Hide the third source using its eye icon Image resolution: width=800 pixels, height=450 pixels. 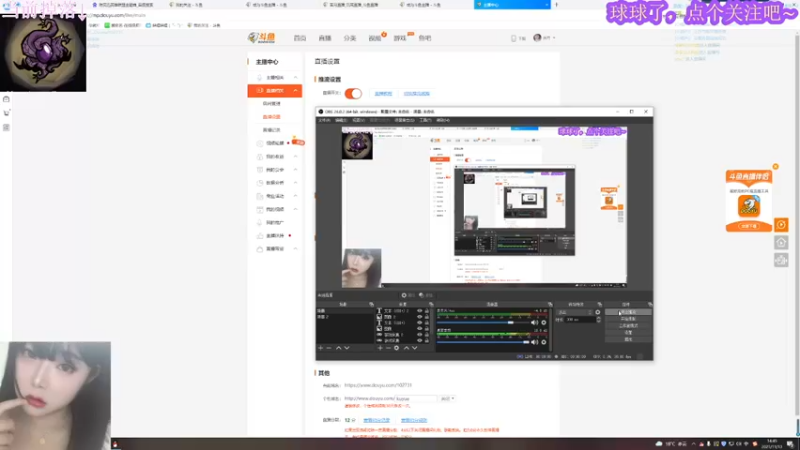(x=420, y=323)
